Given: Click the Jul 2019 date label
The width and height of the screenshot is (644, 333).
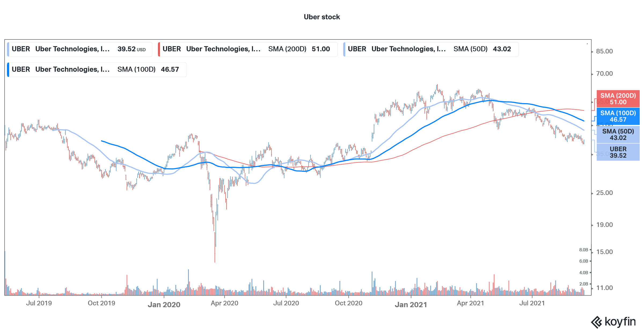Looking at the screenshot, I should (x=39, y=303).
